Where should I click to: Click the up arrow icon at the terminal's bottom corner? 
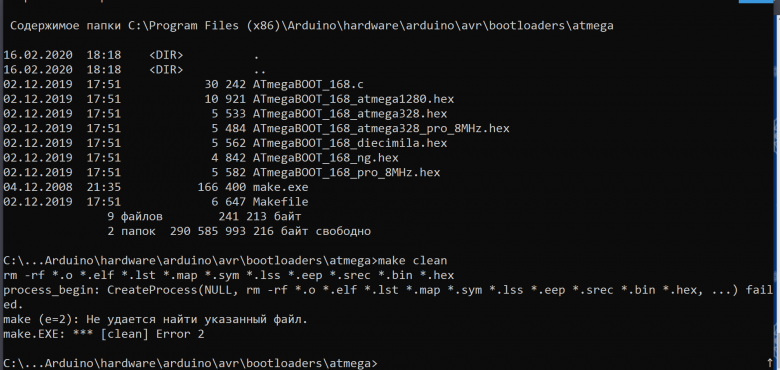click(770, 363)
